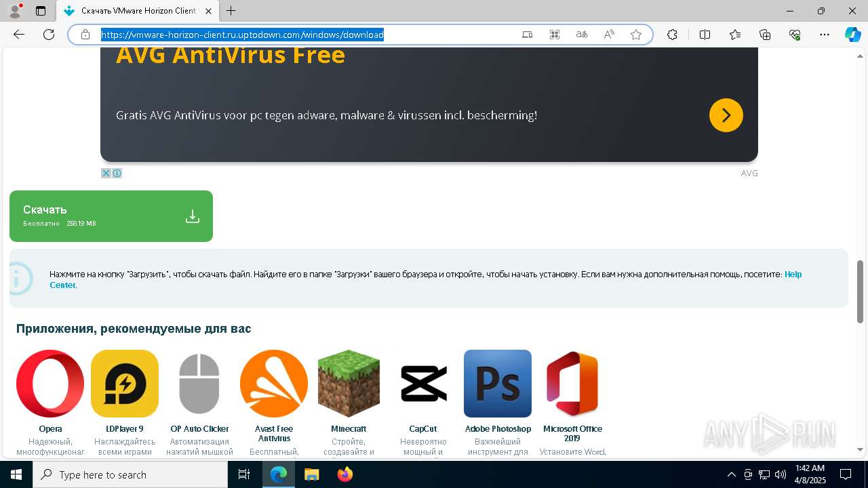
Task: Open the Windows Start menu
Action: pos(16,474)
